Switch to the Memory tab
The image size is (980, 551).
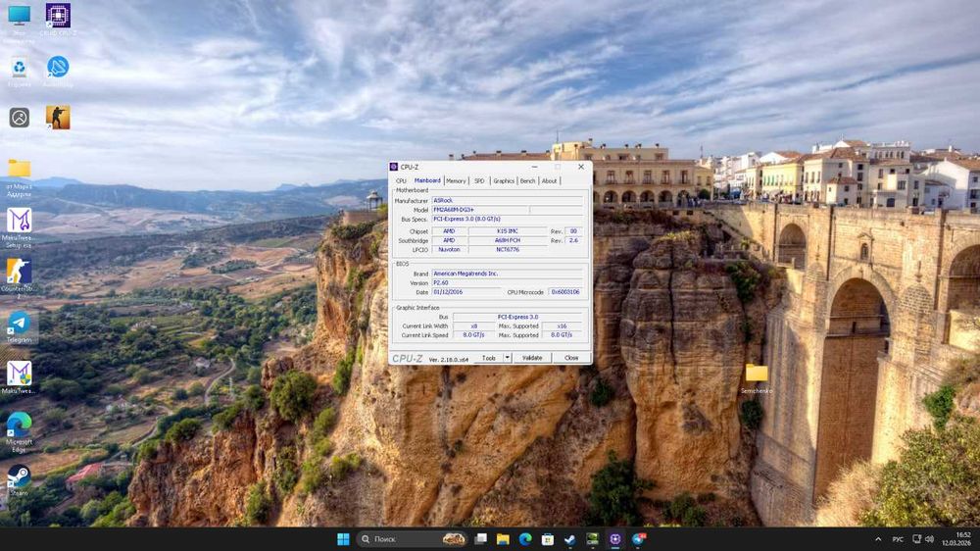pos(457,180)
